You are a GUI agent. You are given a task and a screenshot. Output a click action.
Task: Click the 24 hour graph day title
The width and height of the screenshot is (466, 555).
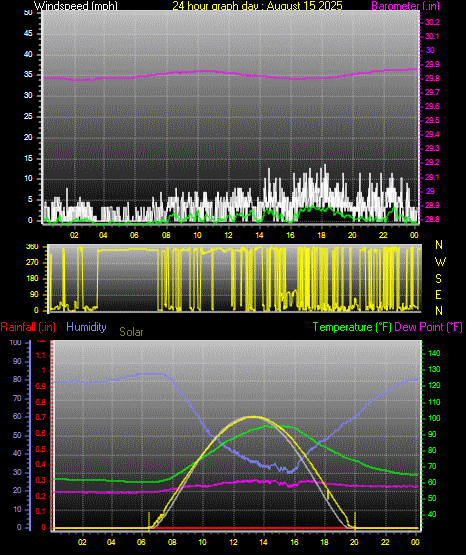pyautogui.click(x=257, y=5)
